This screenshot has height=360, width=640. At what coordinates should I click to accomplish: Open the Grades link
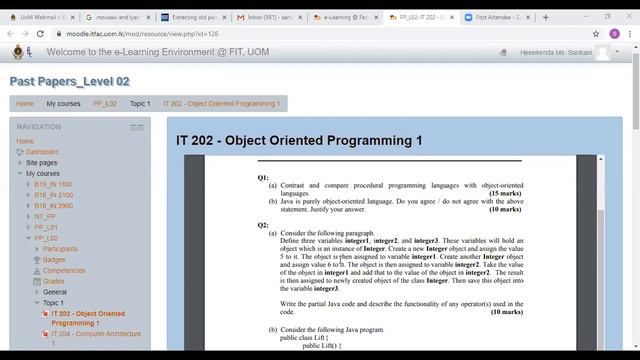coord(53,281)
